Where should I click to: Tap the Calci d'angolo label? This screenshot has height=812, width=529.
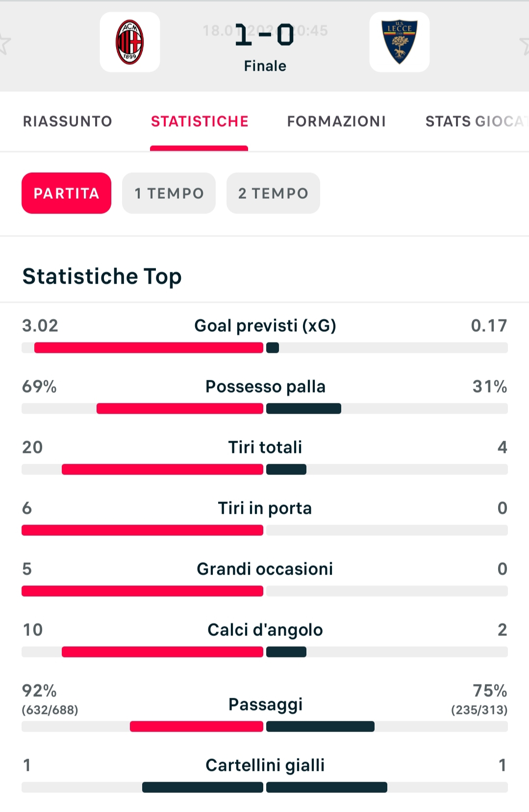pos(265,630)
